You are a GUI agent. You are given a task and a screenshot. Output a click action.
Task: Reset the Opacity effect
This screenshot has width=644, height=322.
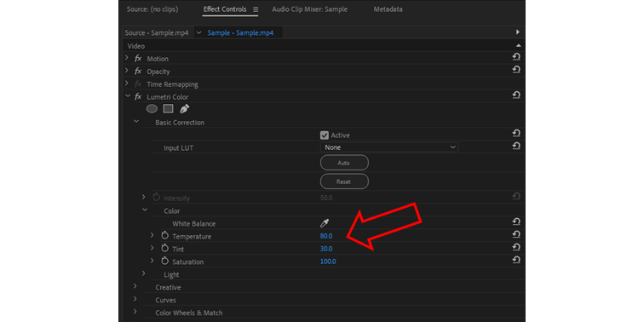click(x=516, y=70)
